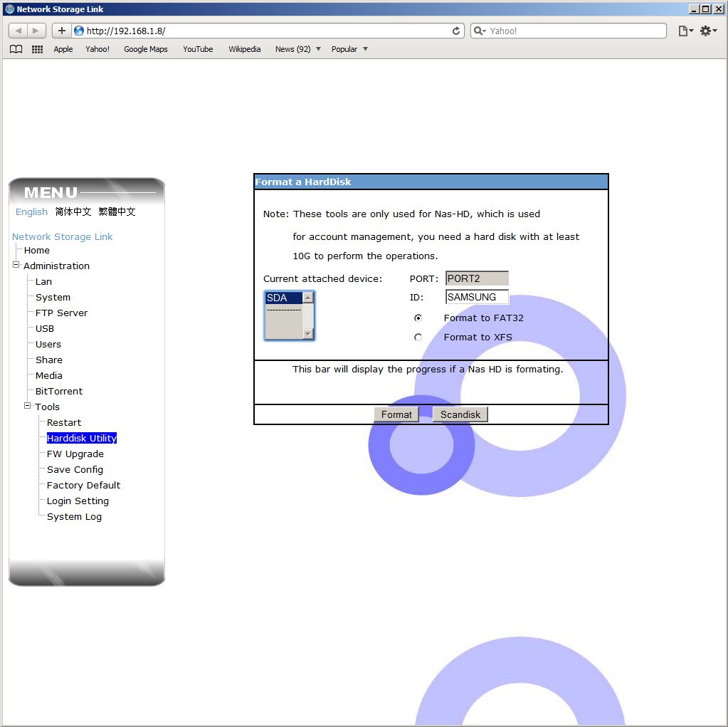Open Factory Default under Tools
The width and height of the screenshot is (728, 727).
(x=83, y=485)
